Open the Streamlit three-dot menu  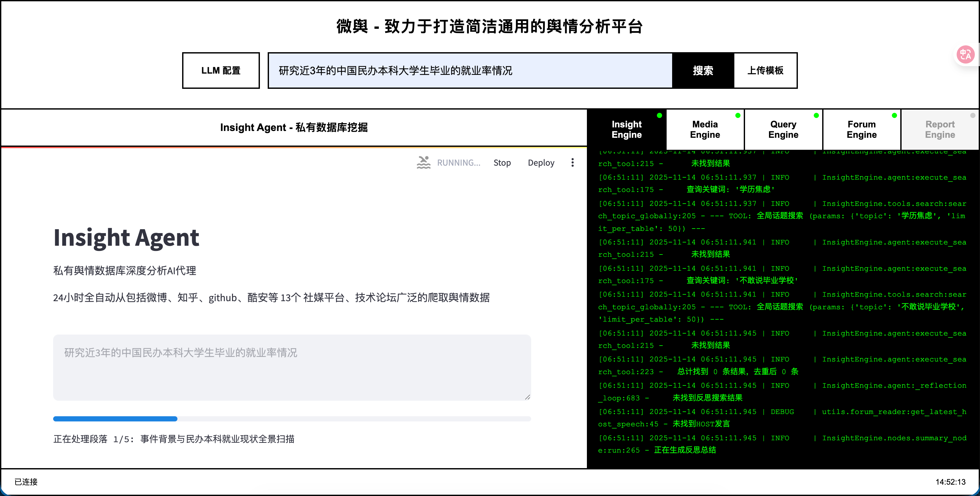(572, 162)
